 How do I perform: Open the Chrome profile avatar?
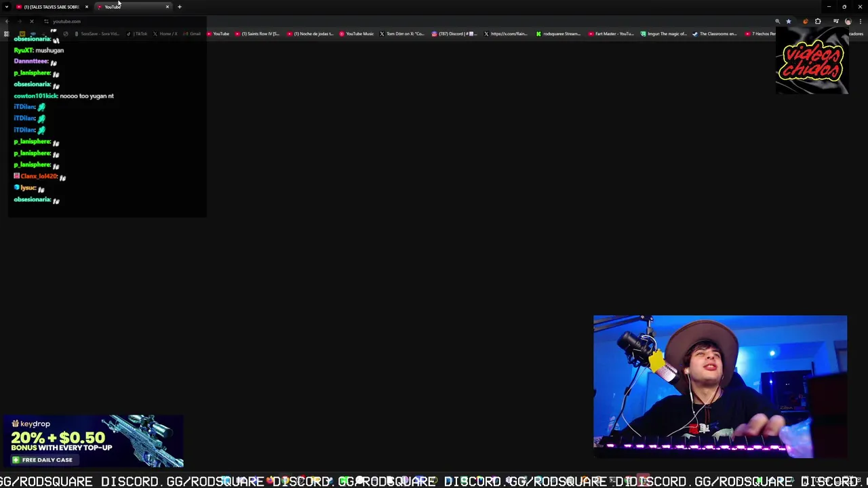pos(848,21)
